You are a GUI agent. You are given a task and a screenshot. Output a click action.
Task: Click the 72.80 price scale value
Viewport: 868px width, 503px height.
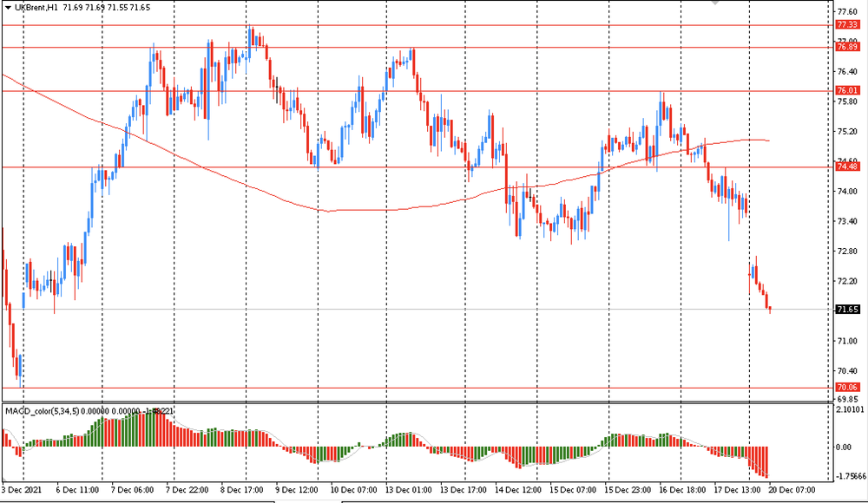(x=847, y=251)
